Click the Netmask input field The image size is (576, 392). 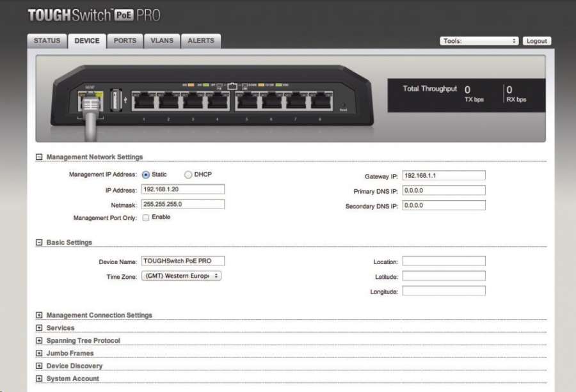[183, 204]
